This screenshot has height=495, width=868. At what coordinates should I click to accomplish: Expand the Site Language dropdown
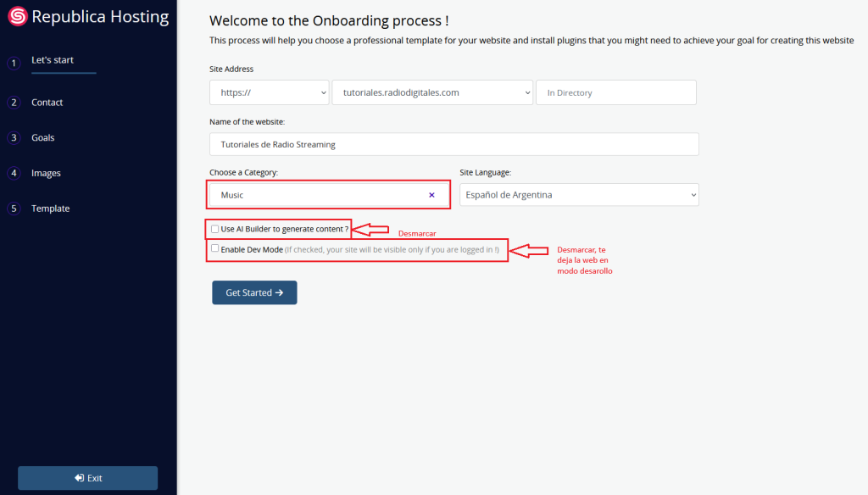(x=579, y=195)
